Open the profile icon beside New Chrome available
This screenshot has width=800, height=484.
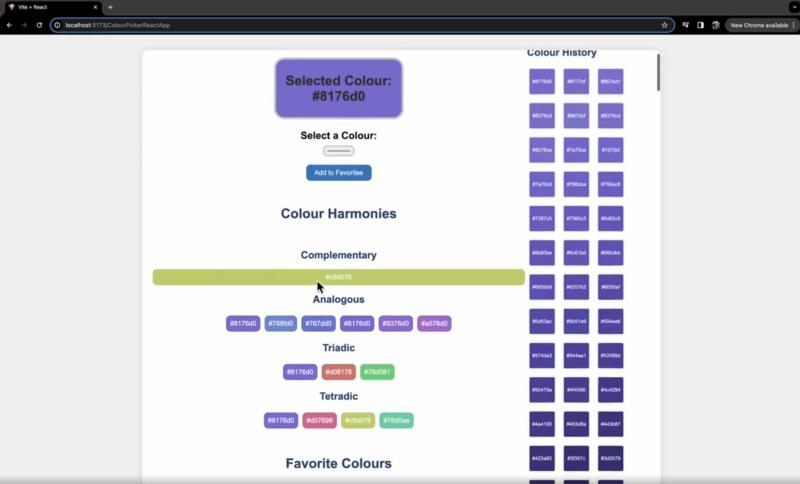coord(716,25)
